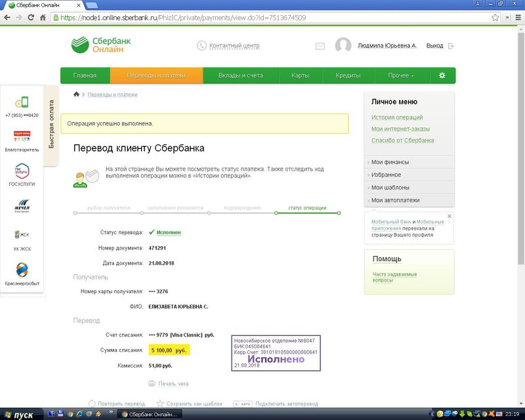Screen dimensions: 525x420
Task: Click the repeat-transfer circular arrow icon
Action: pyautogui.click(x=92, y=404)
